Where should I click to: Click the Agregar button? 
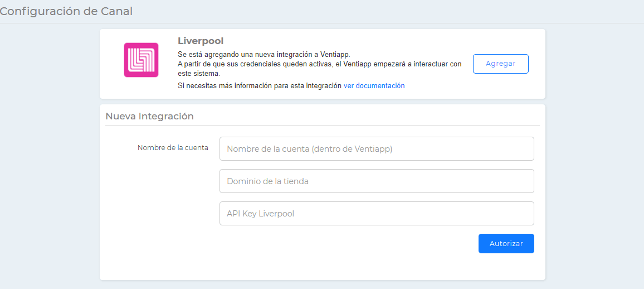point(500,64)
